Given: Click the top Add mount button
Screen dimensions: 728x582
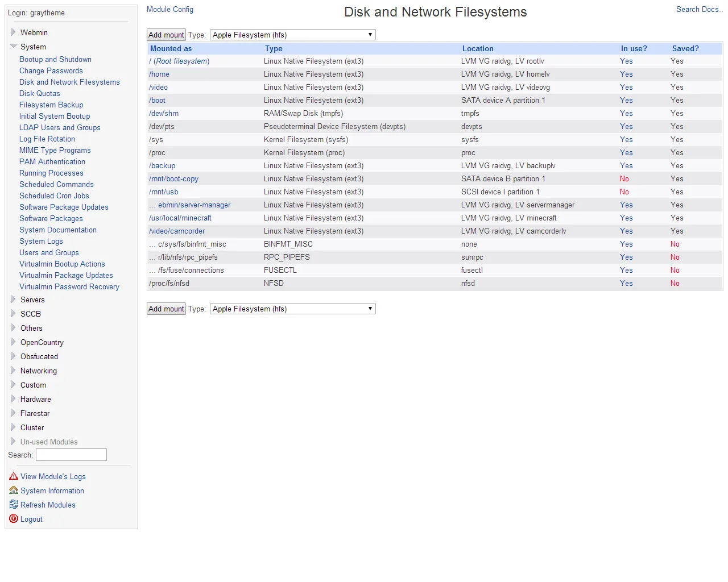Looking at the screenshot, I should [166, 35].
